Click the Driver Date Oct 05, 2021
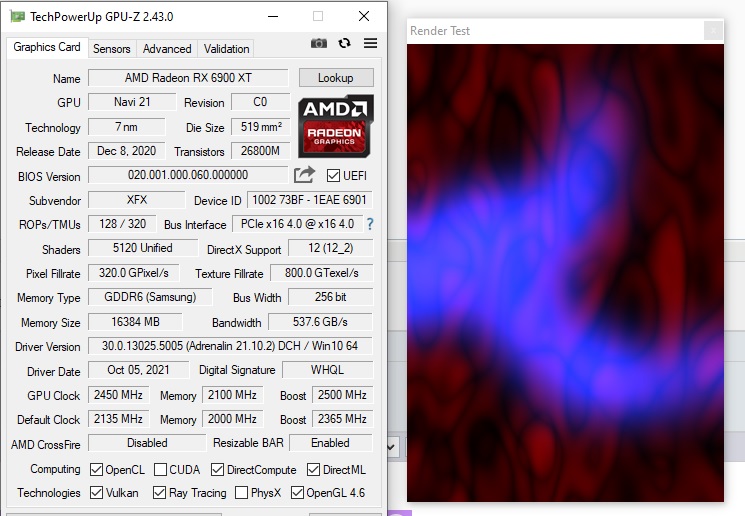The image size is (745, 516). (138, 370)
